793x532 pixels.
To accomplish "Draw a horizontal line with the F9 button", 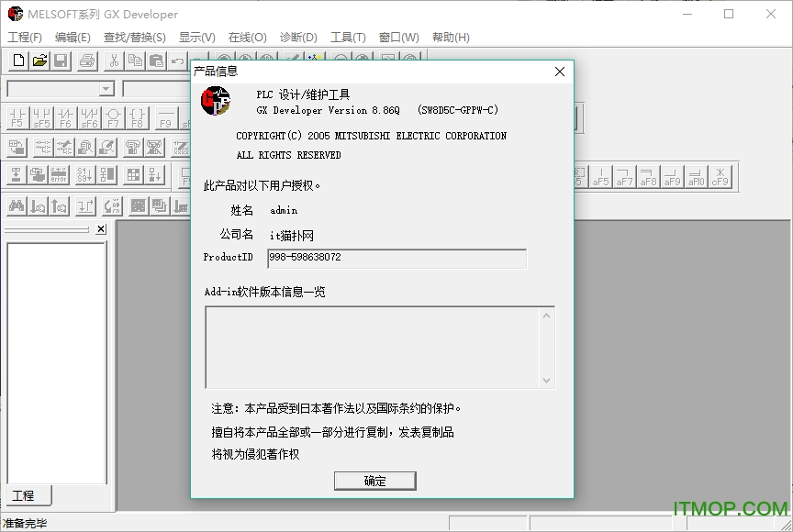I will point(166,117).
